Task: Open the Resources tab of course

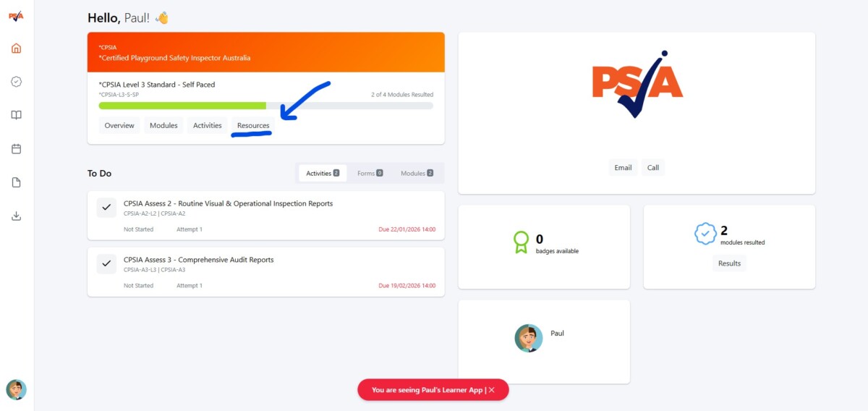Action: click(253, 125)
